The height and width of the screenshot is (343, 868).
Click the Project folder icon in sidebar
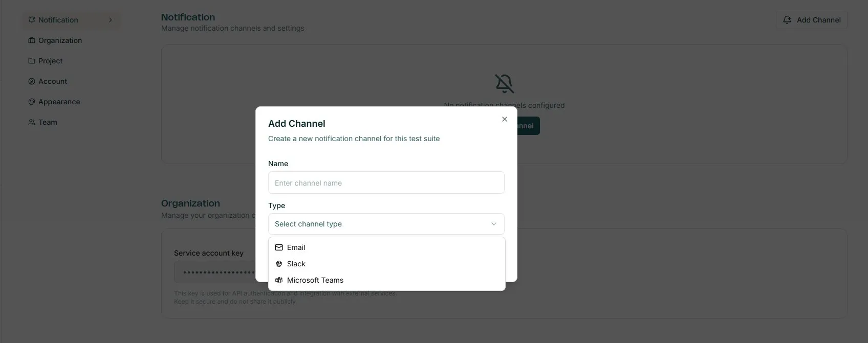click(32, 61)
